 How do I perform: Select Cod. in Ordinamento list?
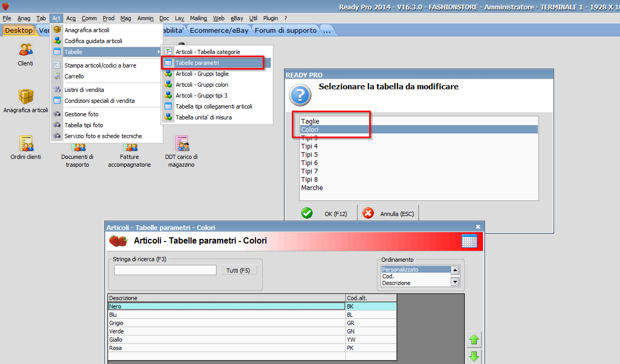pyautogui.click(x=416, y=276)
